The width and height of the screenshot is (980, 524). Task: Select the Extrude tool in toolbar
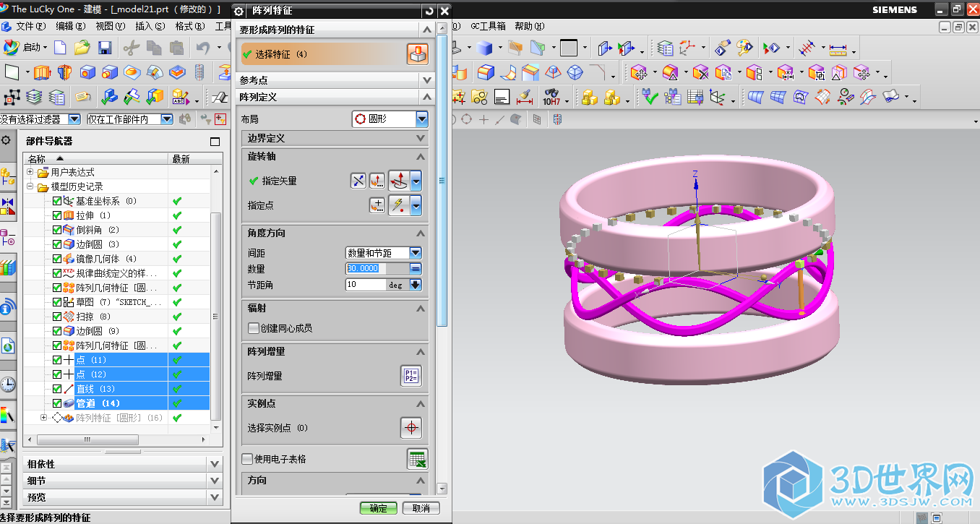[x=41, y=72]
